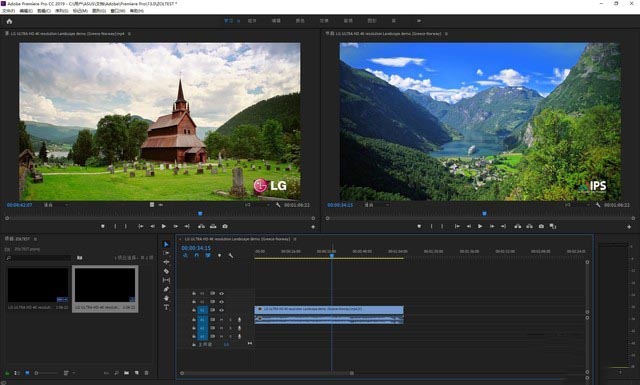The width and height of the screenshot is (640, 385).
Task: Click the Home icon in top bar
Action: [x=9, y=21]
